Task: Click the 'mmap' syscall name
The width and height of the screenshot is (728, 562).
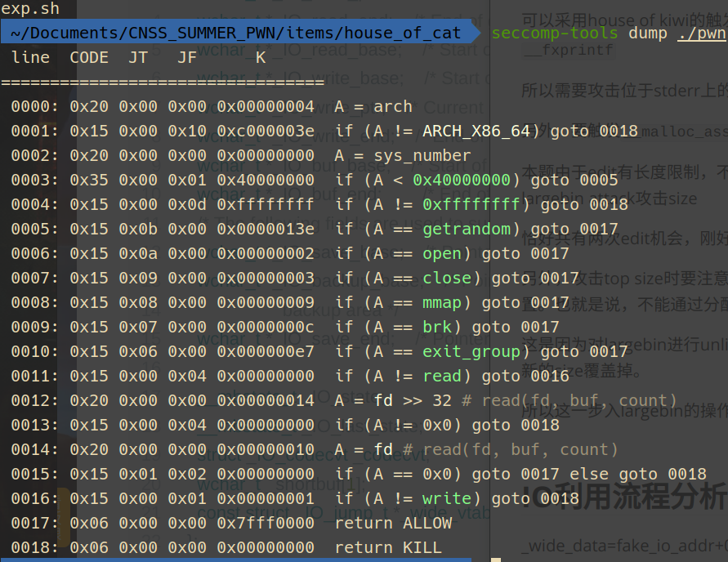Action: (442, 303)
